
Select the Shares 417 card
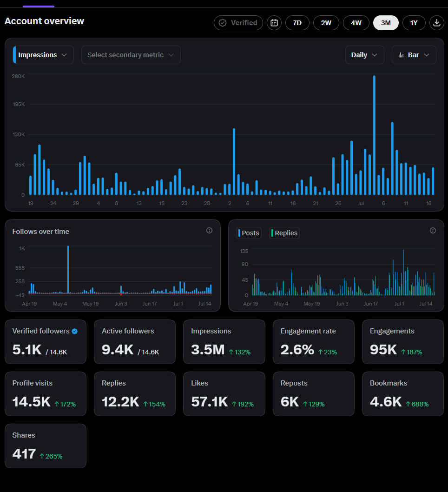[x=46, y=446]
